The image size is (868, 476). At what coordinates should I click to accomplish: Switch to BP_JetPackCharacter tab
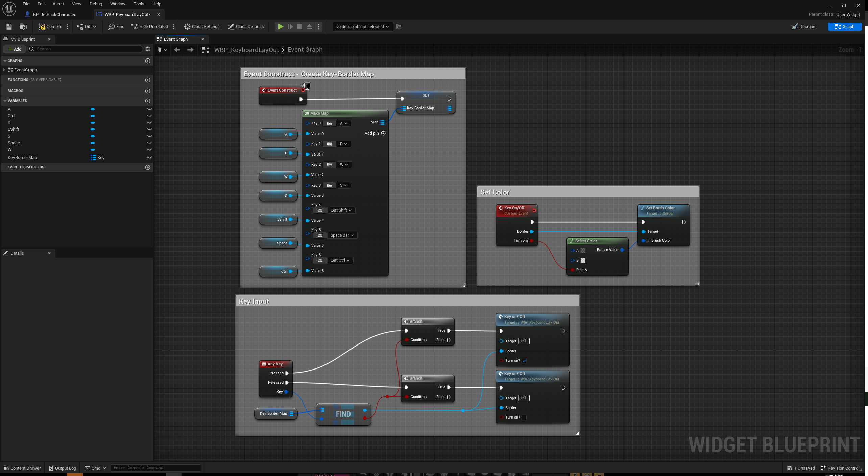point(54,14)
